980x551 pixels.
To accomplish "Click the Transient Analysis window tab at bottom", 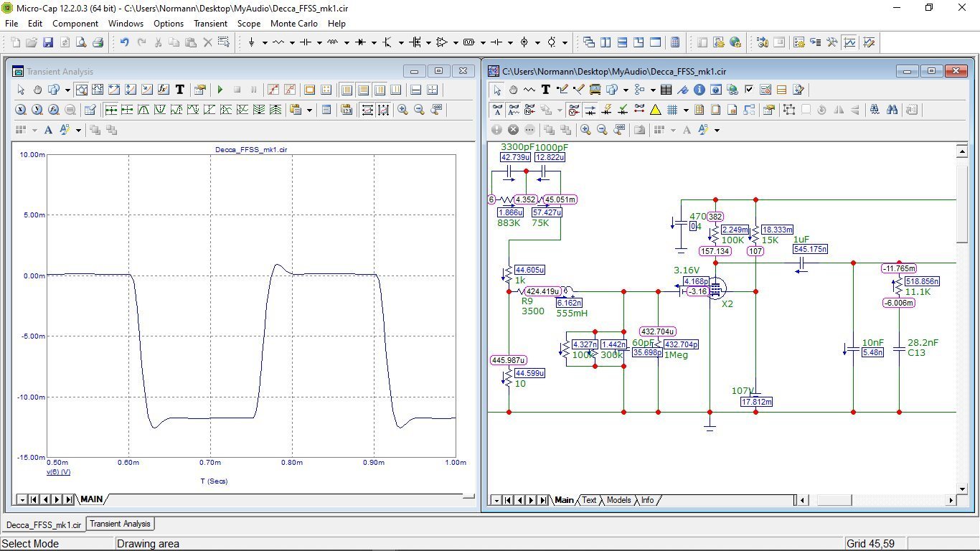I will point(120,524).
